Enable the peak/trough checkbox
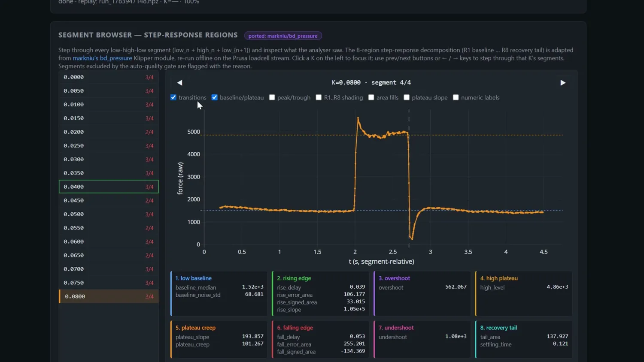The image size is (644, 362). pos(272,97)
